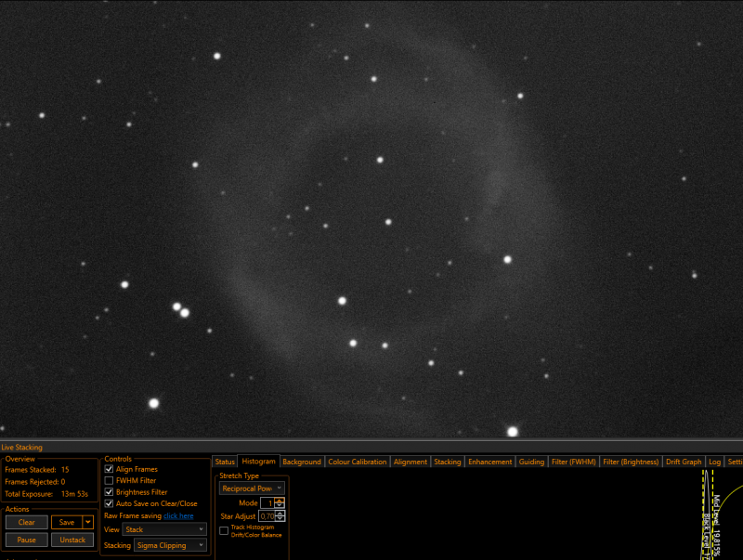Image resolution: width=743 pixels, height=560 pixels.
Task: Go to the Colour Calibration tab
Action: coord(358,462)
